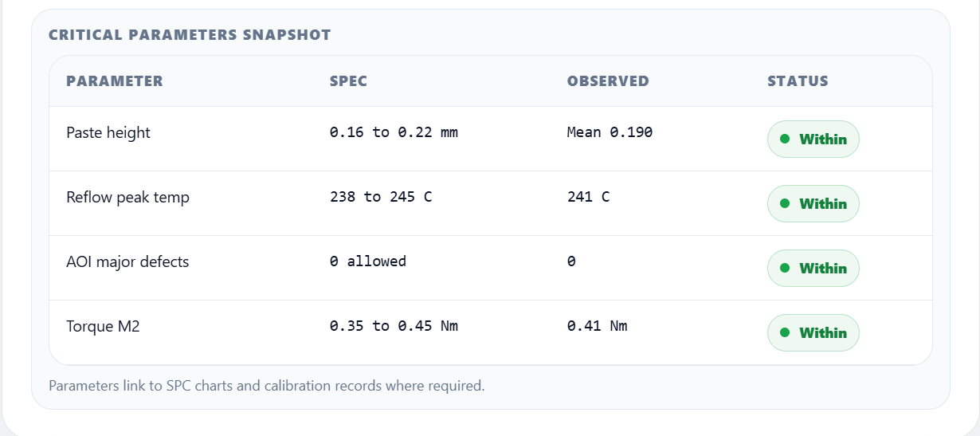Select the AOI major defects parameter
980x436 pixels.
pyautogui.click(x=127, y=262)
